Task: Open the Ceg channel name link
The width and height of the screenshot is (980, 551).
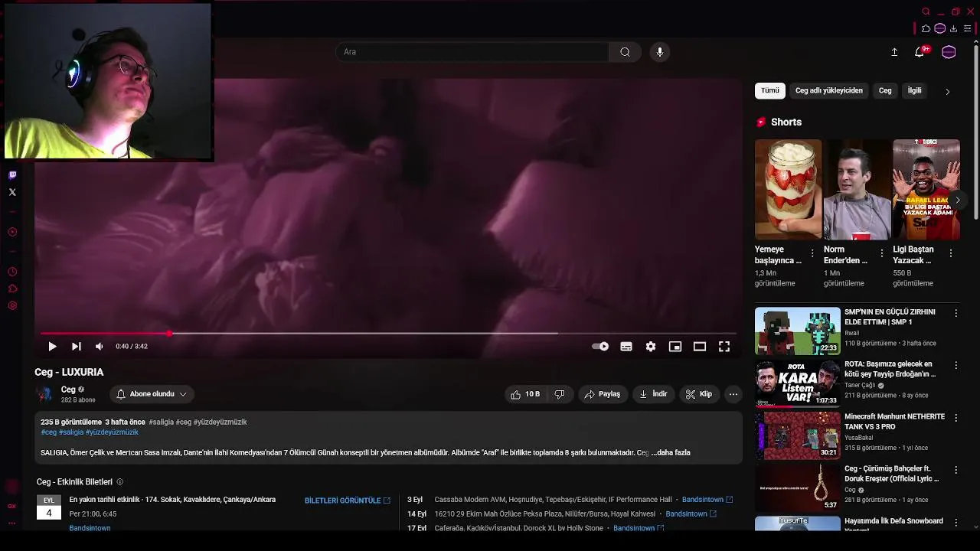Action: point(68,390)
